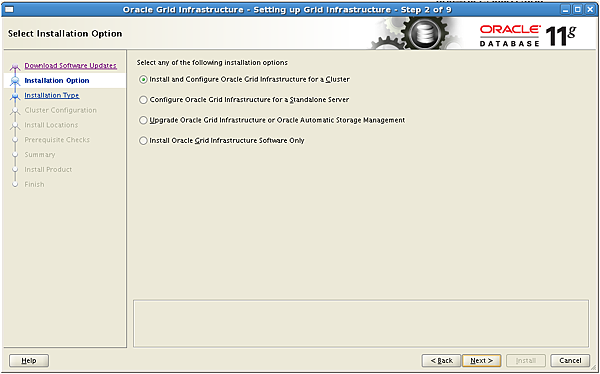Click the empty message box area
This screenshot has width=600, height=374.
click(x=361, y=323)
